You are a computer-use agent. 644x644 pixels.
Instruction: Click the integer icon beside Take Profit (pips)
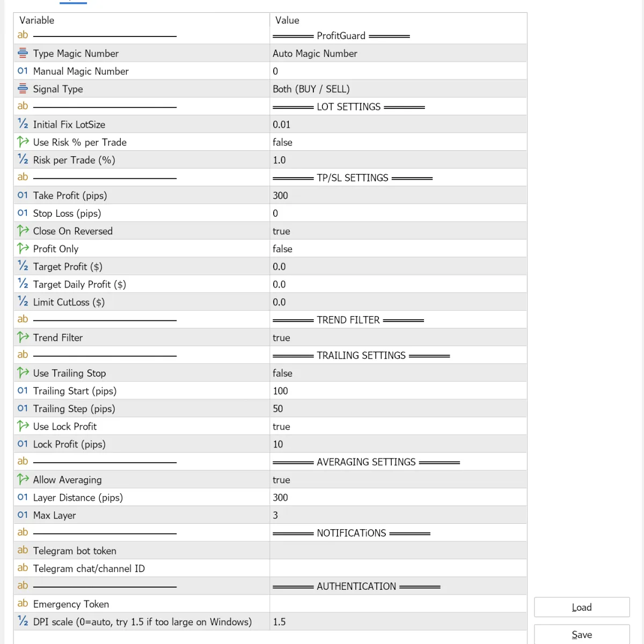(23, 195)
